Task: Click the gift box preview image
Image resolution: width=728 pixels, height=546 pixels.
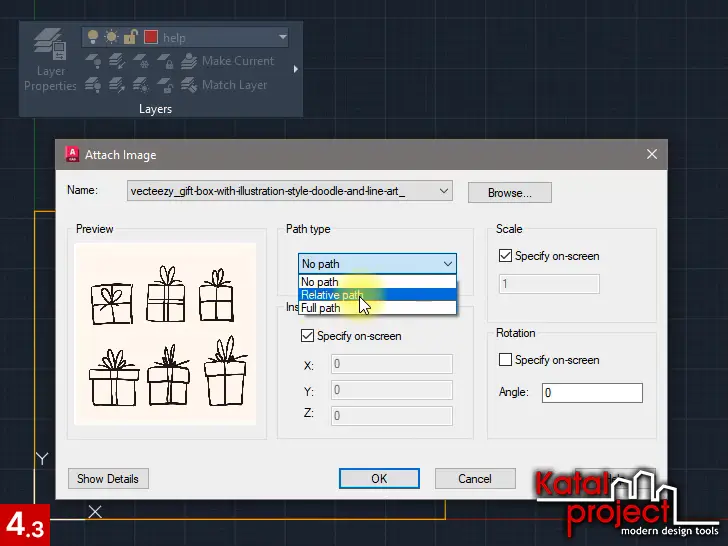Action: (165, 333)
